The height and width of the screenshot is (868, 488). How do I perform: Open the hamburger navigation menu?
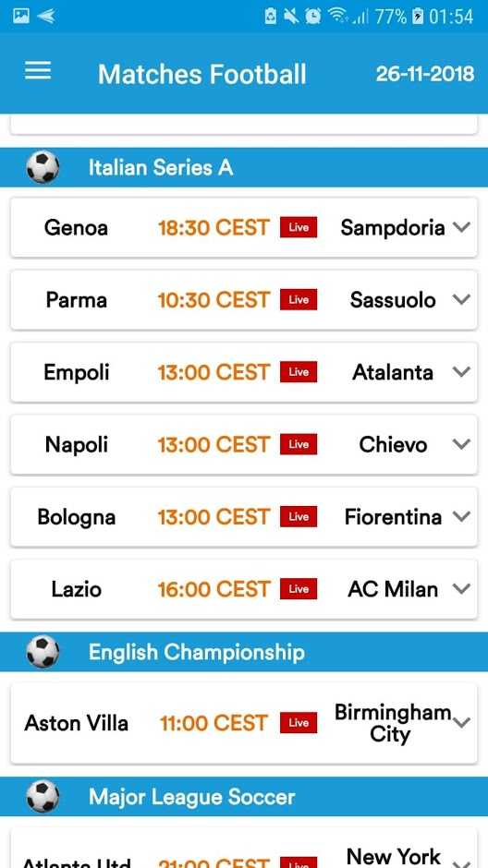click(x=38, y=71)
